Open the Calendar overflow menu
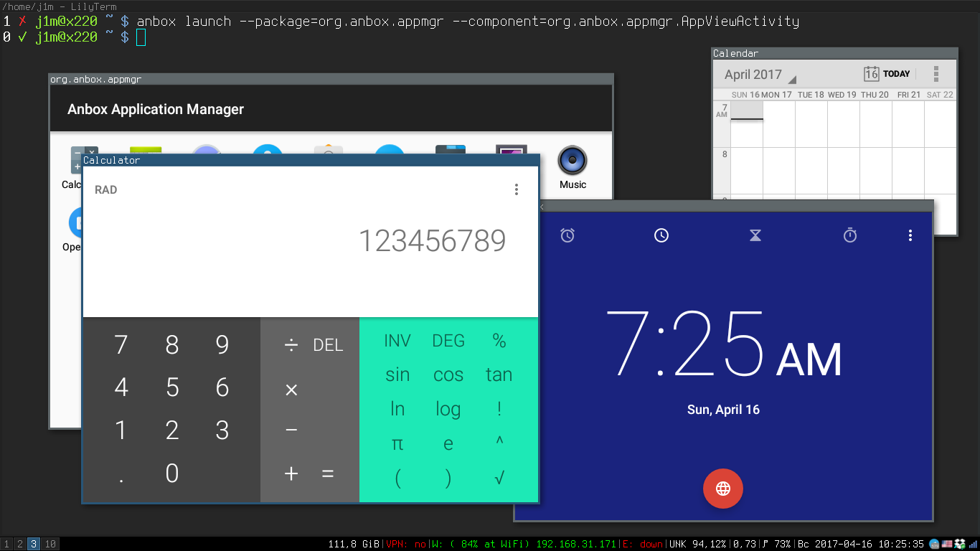 click(936, 74)
